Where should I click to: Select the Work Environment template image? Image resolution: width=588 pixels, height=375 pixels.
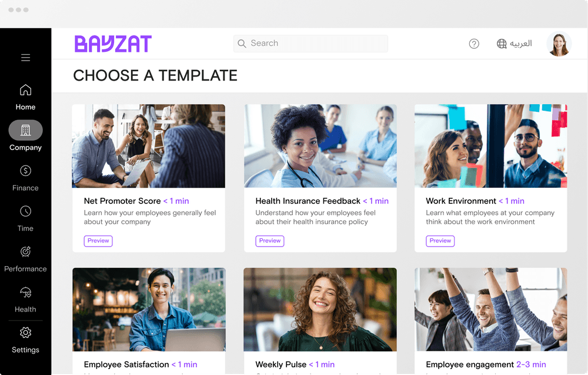[x=490, y=146]
